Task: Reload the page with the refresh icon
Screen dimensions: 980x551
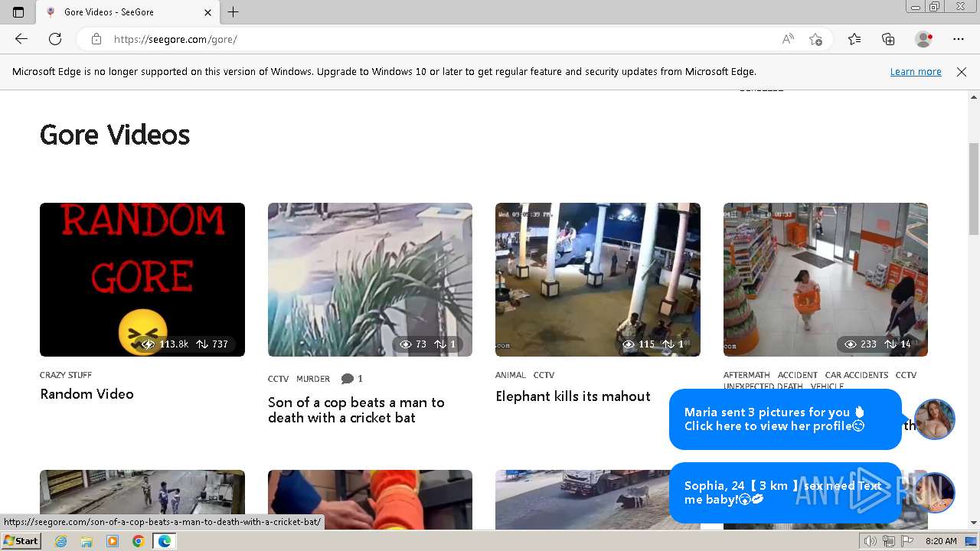Action: (55, 39)
